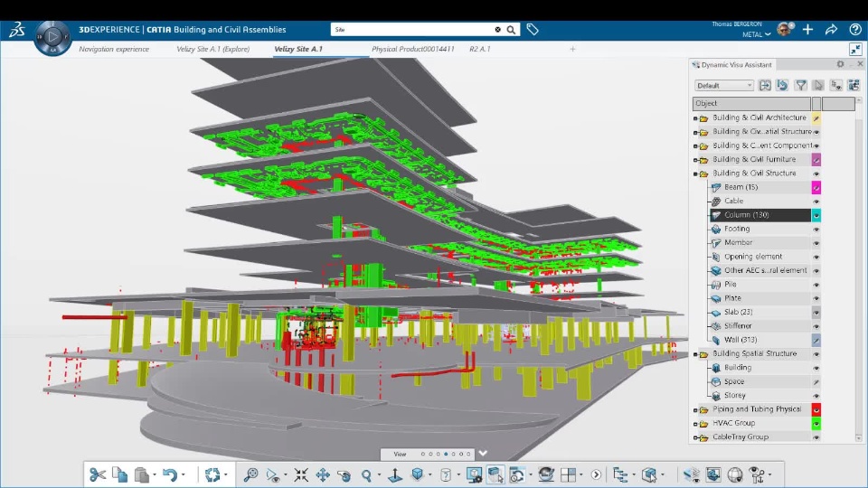The width and height of the screenshot is (868, 488).
Task: Open the Dassault 3DS logo menu
Action: [17, 30]
